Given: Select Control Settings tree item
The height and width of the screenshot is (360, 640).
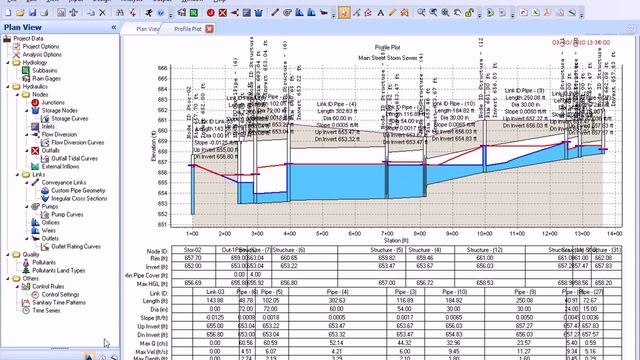Looking at the screenshot, I should tap(60, 294).
